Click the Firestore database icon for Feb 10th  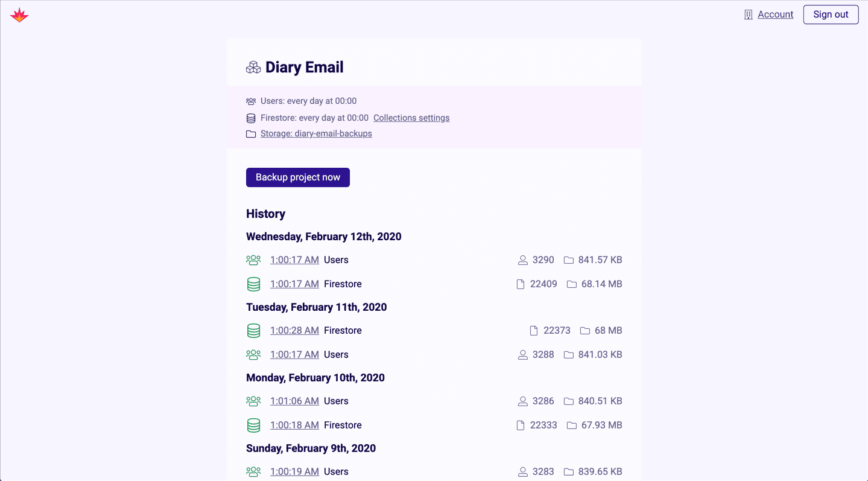point(253,425)
